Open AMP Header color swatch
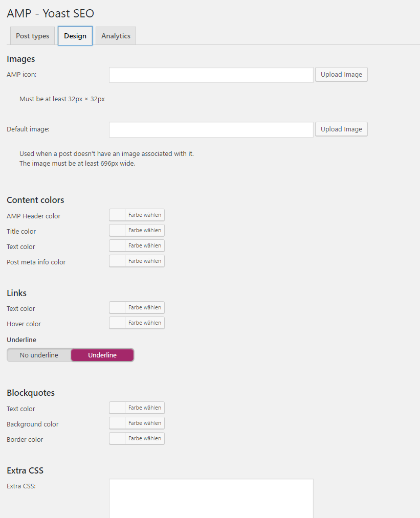This screenshot has height=518, width=420. coord(118,215)
